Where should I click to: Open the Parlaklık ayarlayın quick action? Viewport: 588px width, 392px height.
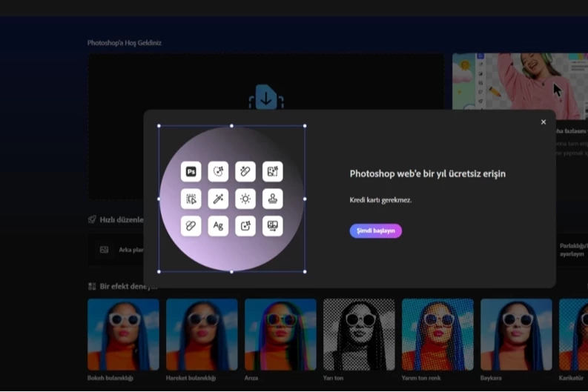point(572,250)
